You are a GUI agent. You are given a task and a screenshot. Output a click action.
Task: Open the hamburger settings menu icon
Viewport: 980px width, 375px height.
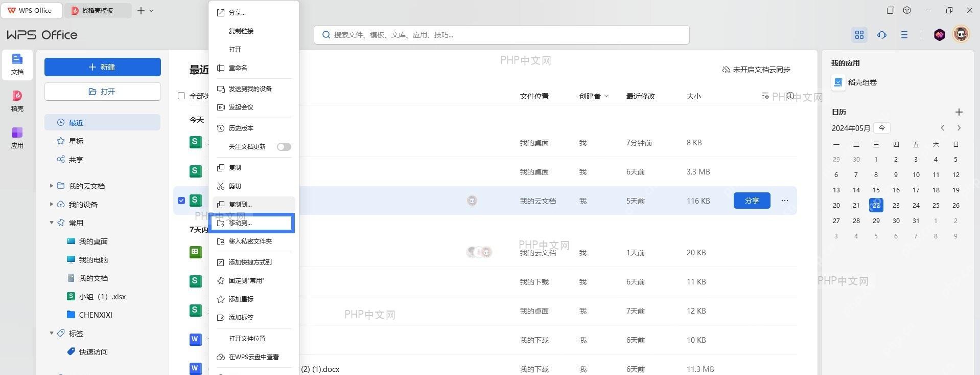(x=904, y=35)
